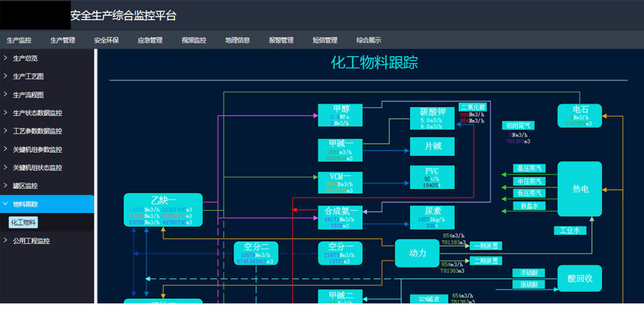Select the 酸回收 process block
The image size is (644, 312).
580,278
